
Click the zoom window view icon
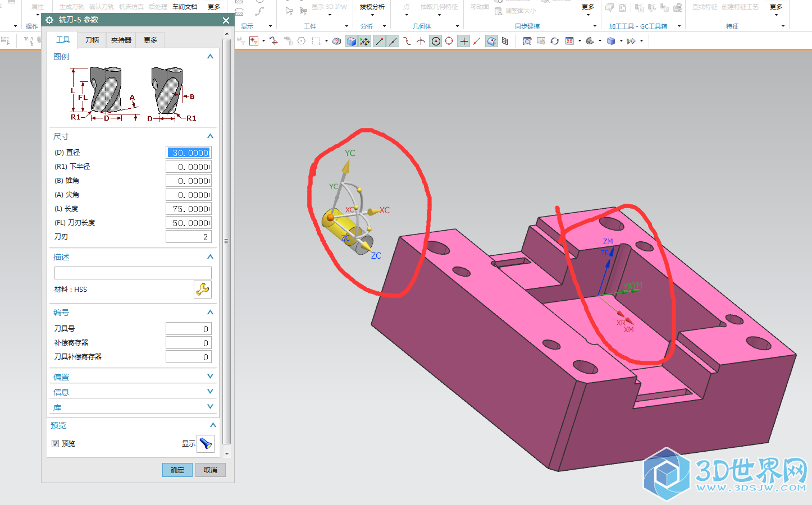[527, 41]
